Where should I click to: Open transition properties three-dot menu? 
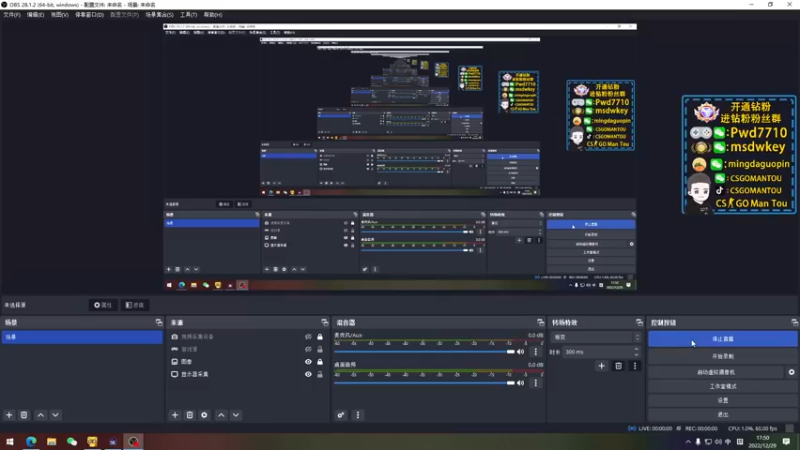coord(635,366)
